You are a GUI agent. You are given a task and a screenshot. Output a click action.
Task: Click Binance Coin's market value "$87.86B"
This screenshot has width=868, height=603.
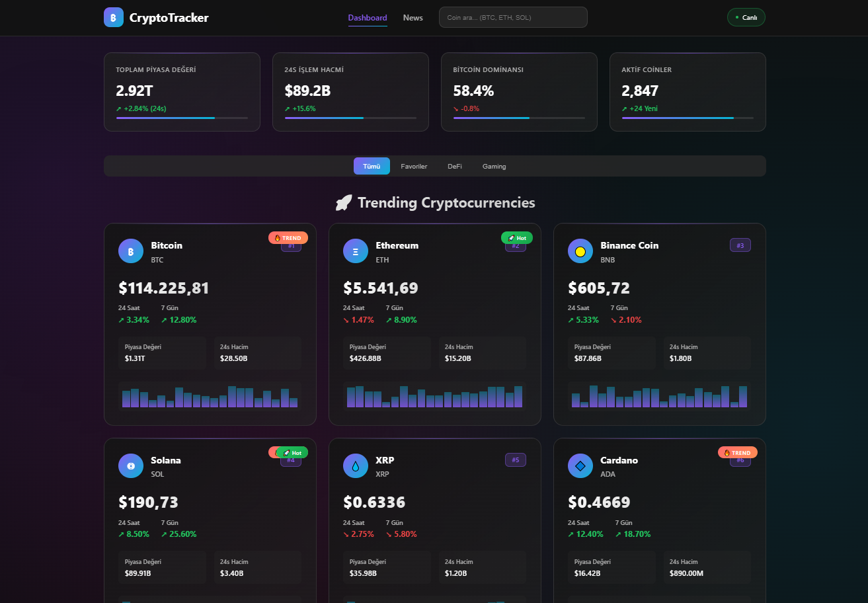pyautogui.click(x=588, y=358)
